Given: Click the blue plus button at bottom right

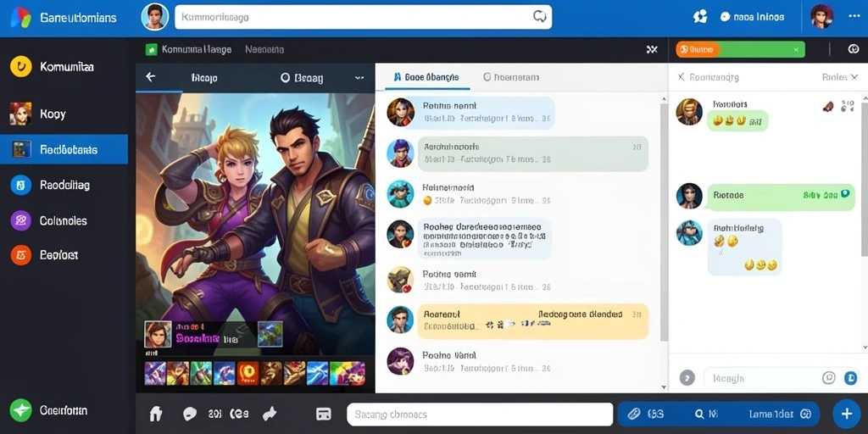Looking at the screenshot, I should coord(847,414).
